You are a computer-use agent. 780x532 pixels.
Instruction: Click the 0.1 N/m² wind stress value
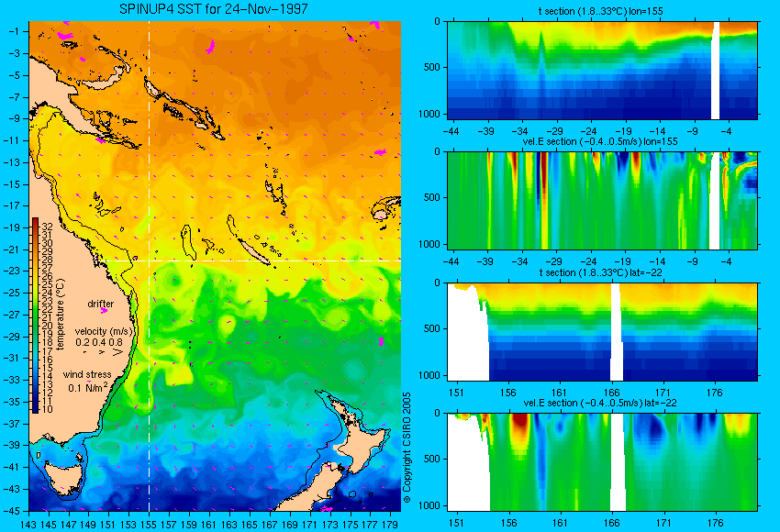[x=88, y=387]
